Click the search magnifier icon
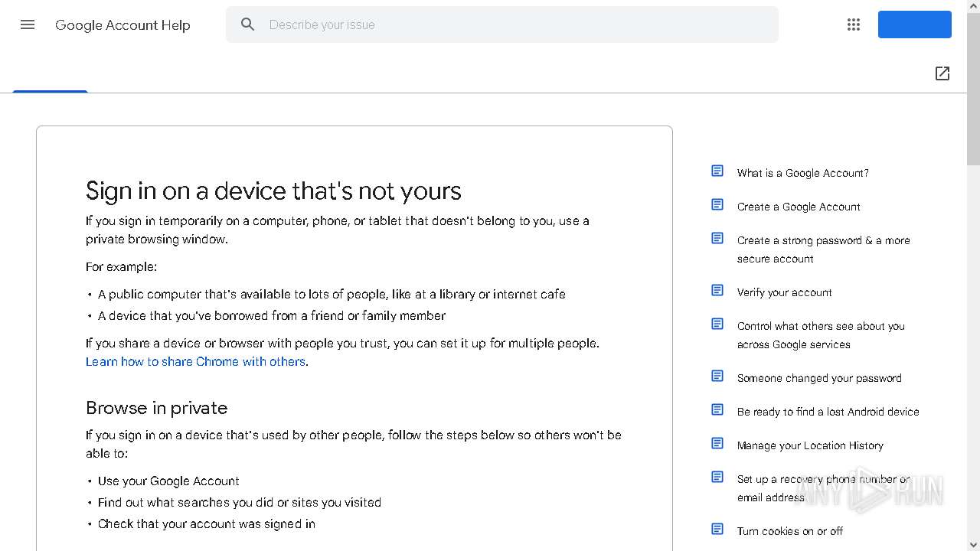 pyautogui.click(x=247, y=24)
